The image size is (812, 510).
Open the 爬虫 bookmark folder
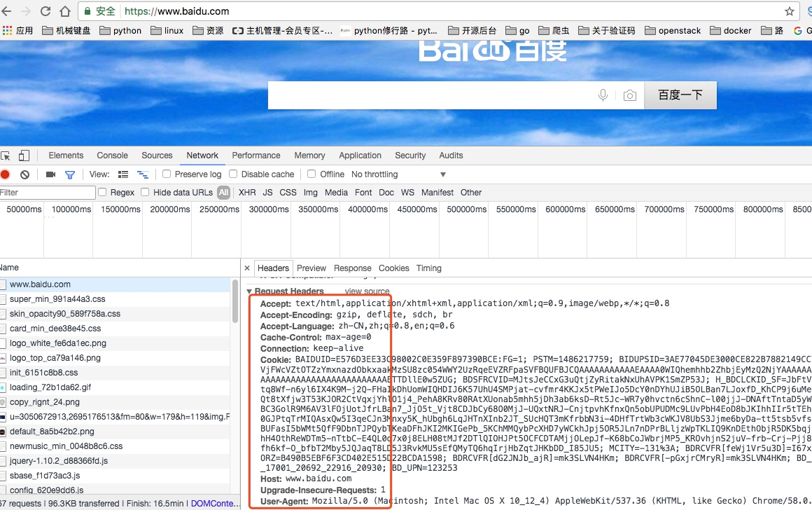pos(554,31)
